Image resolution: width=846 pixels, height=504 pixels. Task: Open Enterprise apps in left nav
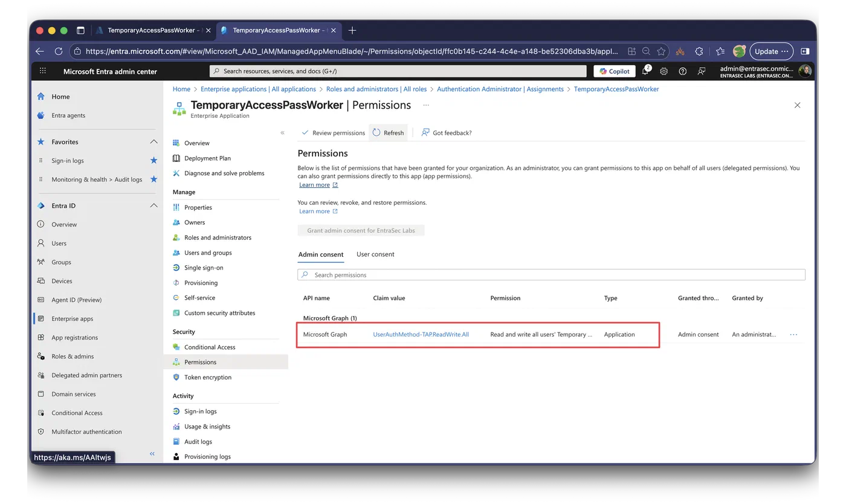(73, 318)
